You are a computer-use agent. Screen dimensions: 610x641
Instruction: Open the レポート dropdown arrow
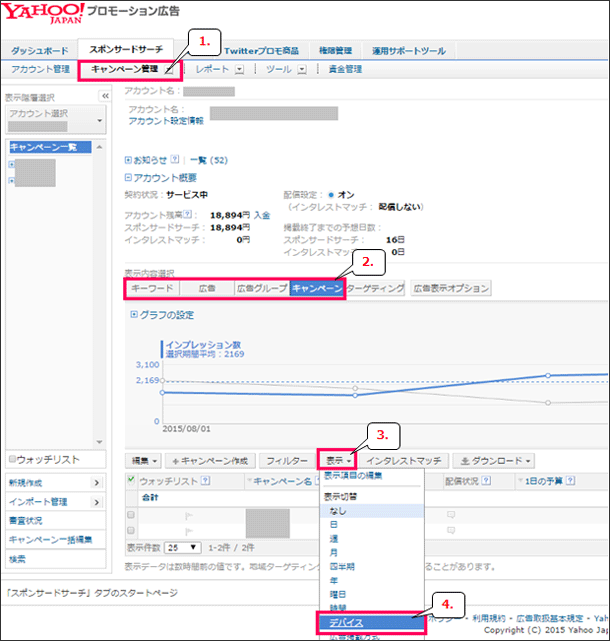pos(240,70)
